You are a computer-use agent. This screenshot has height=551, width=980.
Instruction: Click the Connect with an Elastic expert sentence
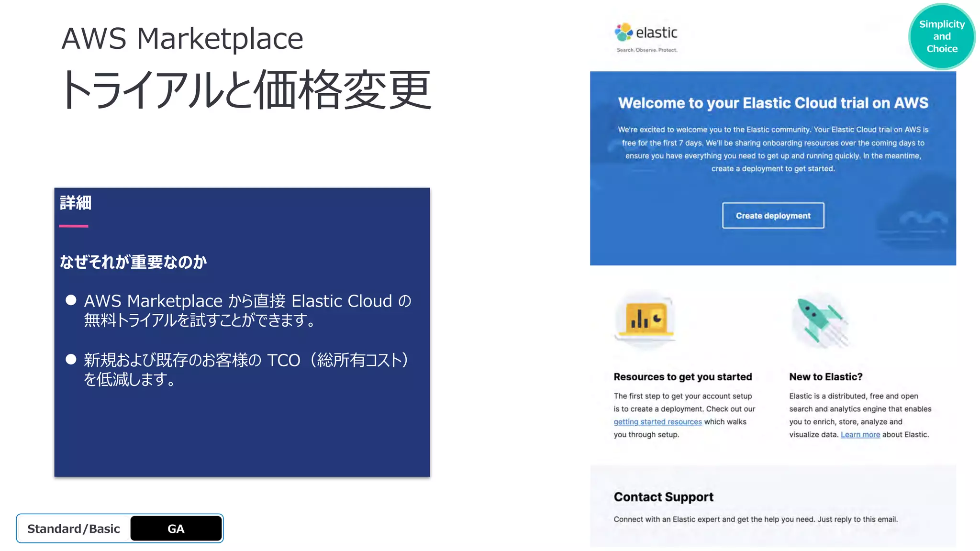pyautogui.click(x=756, y=519)
